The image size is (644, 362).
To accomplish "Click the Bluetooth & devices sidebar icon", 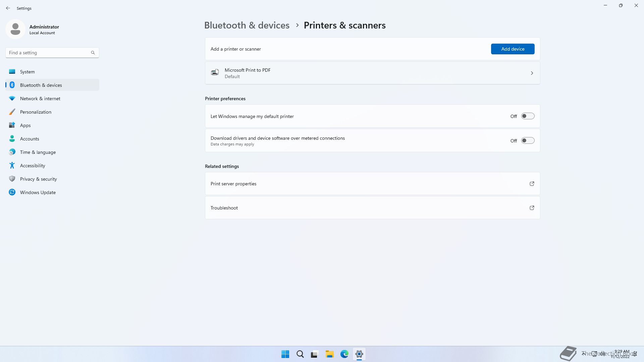I will pos(12,85).
